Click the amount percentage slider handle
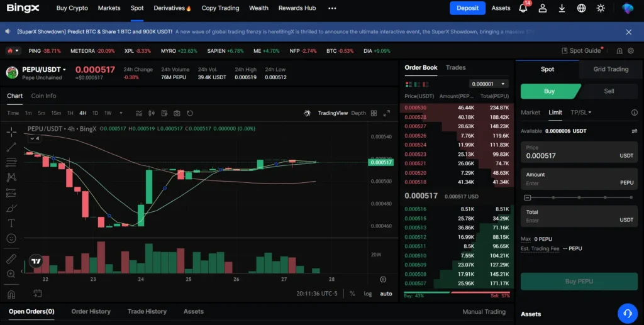This screenshot has width=644, height=325. click(x=528, y=198)
